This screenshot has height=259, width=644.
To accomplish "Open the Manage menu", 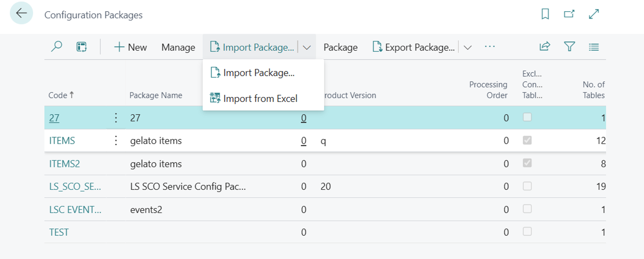I will pos(178,47).
